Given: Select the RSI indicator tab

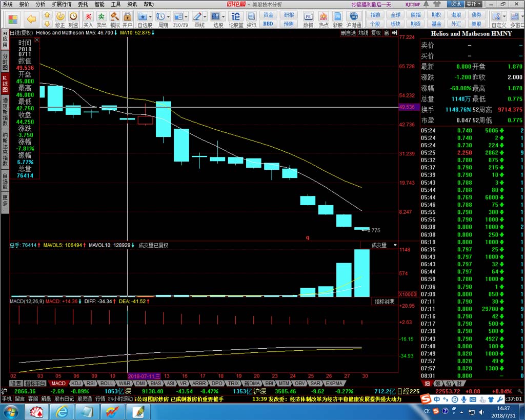Looking at the screenshot, I should (x=90, y=383).
